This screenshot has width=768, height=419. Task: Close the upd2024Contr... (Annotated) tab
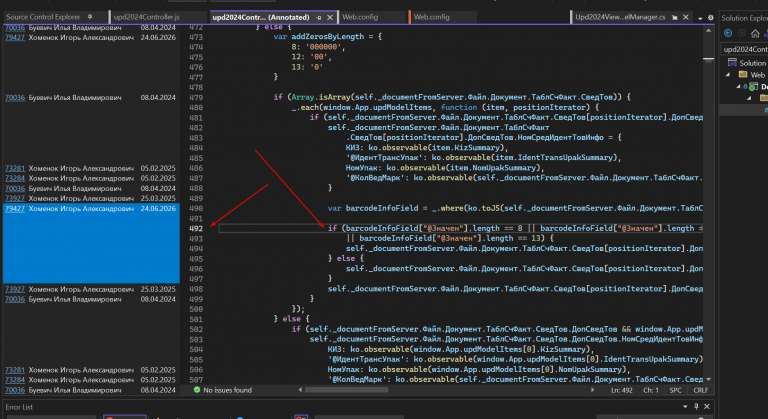click(330, 17)
